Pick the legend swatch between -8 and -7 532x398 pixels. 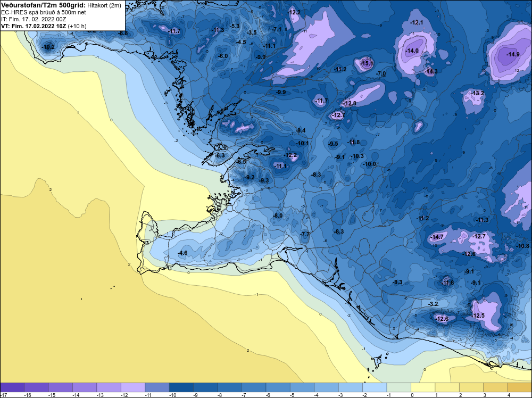point(230,387)
